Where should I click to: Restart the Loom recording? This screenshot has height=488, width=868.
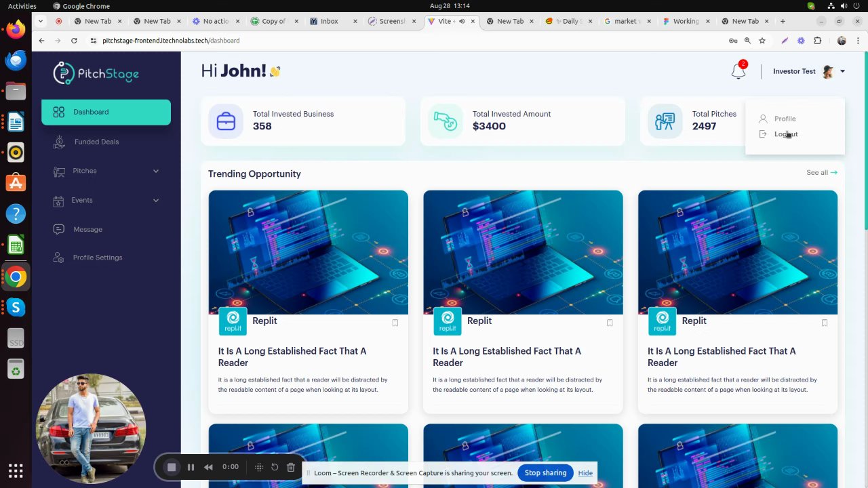click(x=275, y=467)
